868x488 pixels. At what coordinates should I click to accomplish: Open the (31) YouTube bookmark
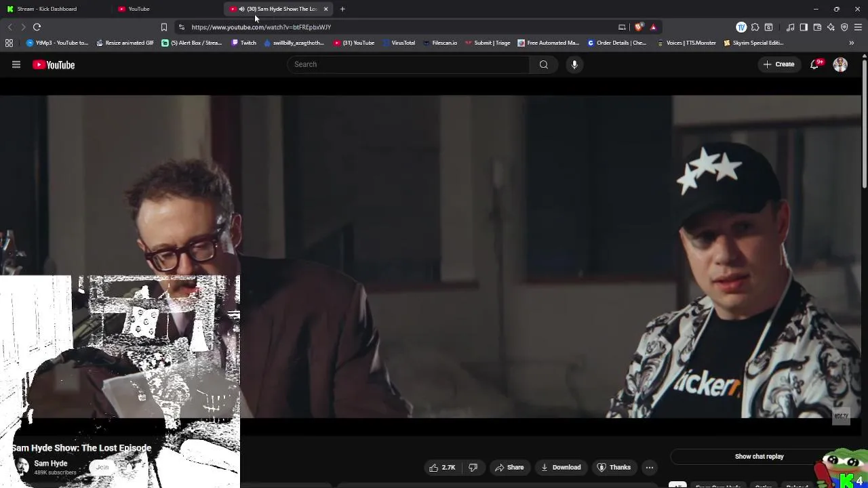pos(354,43)
